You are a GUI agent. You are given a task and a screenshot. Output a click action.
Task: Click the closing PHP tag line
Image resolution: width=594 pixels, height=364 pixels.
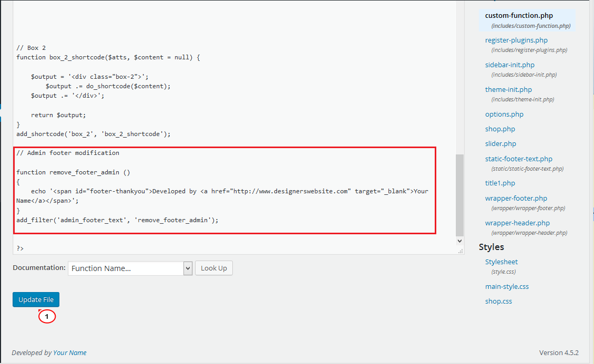click(20, 248)
